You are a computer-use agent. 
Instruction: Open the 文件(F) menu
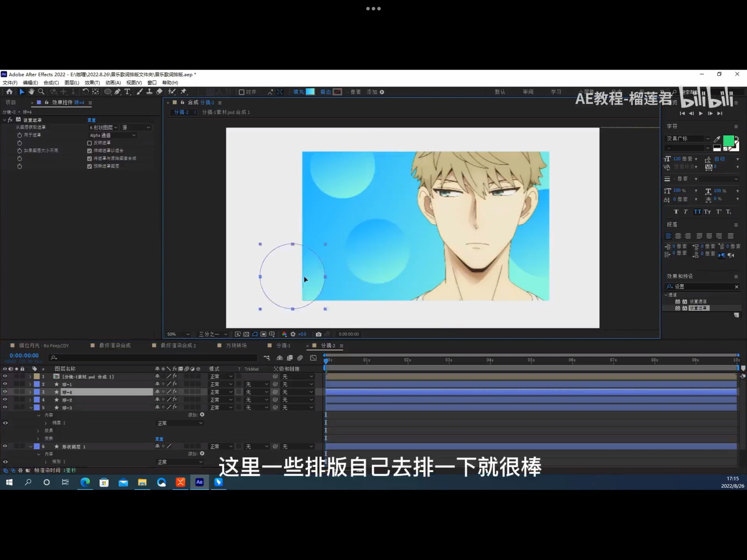10,83
